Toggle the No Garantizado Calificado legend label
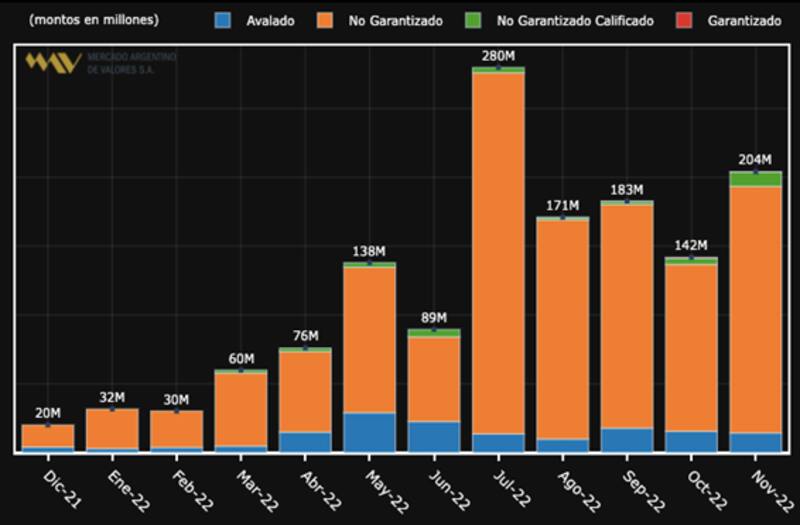The width and height of the screenshot is (800, 525). (x=575, y=21)
